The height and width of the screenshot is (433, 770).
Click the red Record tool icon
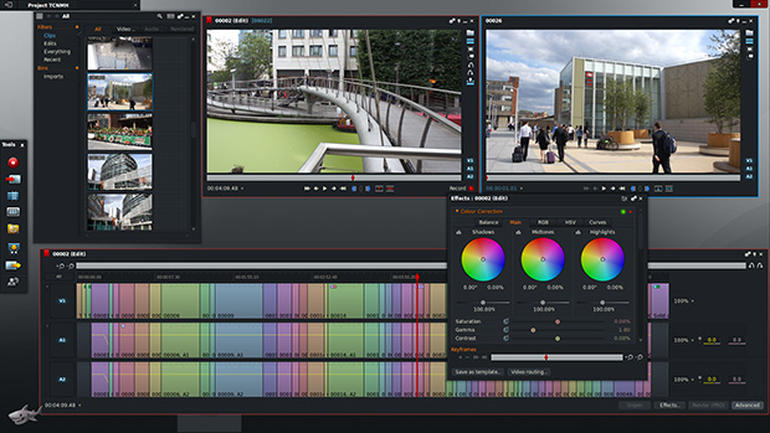pos(13,162)
